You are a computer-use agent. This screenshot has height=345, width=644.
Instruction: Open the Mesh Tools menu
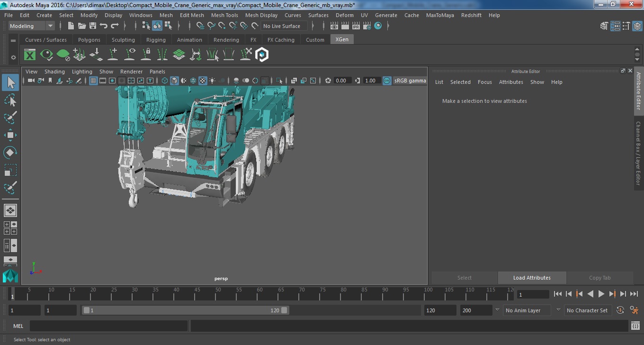click(224, 15)
